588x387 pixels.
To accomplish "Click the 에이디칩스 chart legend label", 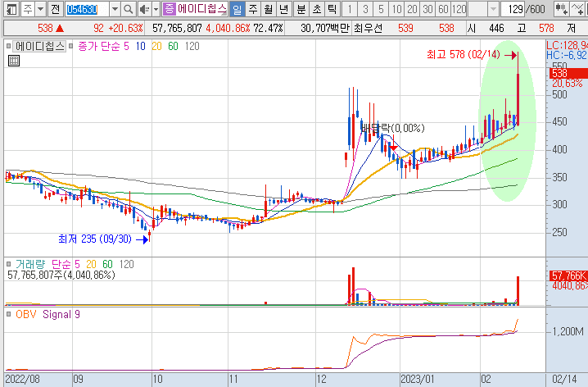I will pyautogui.click(x=39, y=46).
